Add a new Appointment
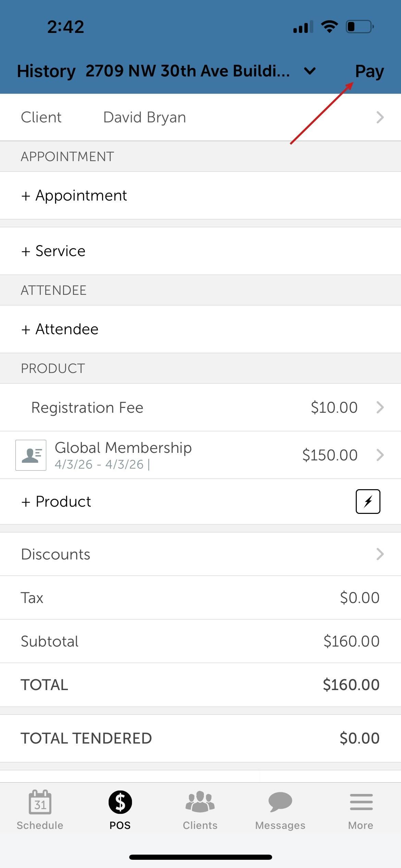The image size is (401, 868). pyautogui.click(x=74, y=195)
